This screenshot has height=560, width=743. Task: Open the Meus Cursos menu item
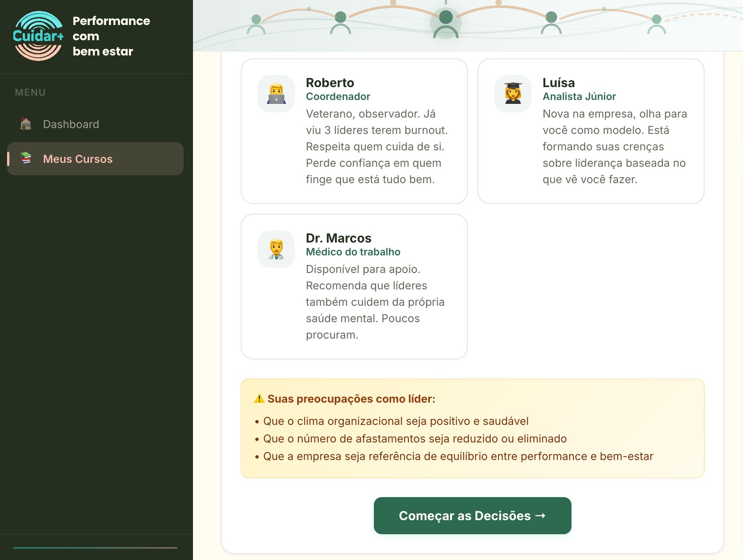(78, 159)
